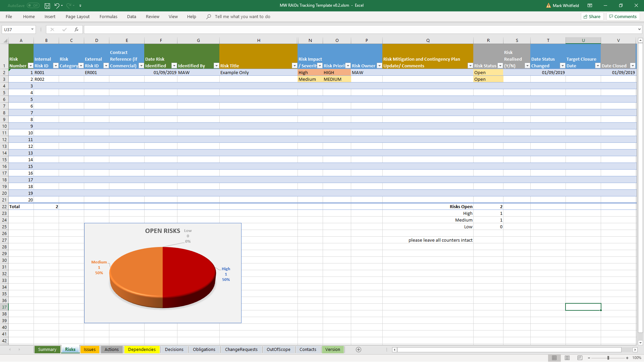Click the Undo arrow icon
Viewport: 644px width, 362px height.
tap(57, 6)
